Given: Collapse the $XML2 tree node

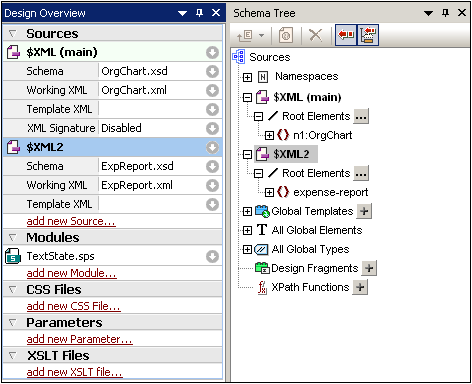Looking at the screenshot, I should click(247, 154).
